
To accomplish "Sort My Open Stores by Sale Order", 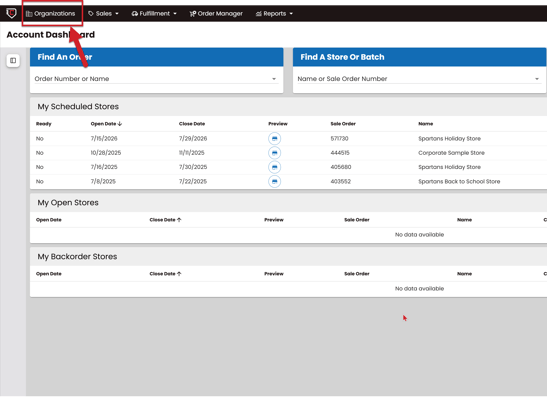I will pos(357,220).
